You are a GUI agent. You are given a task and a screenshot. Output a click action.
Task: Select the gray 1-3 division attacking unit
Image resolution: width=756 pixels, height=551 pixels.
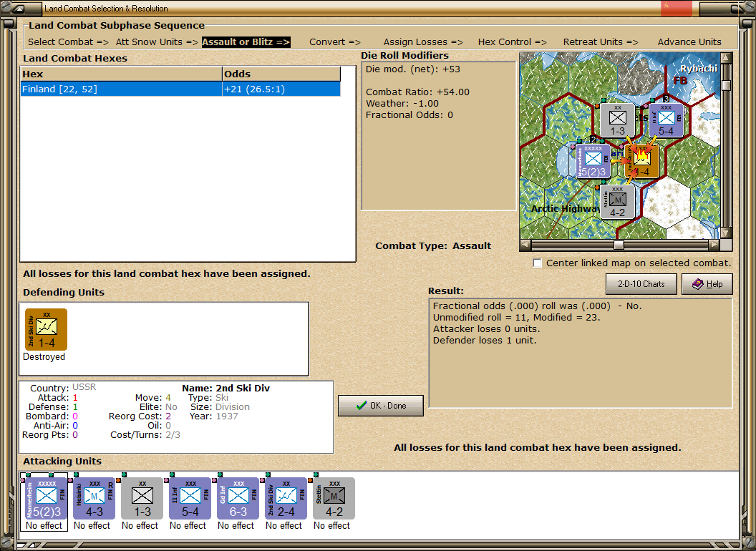[x=142, y=498]
